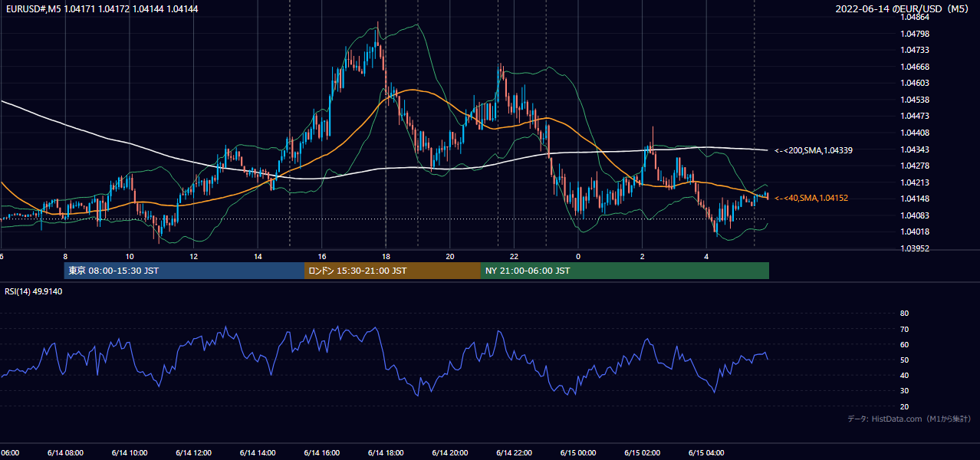Viewport: 980px width, 460px height.
Task: Click the 6/15 02:00 time label
Action: [643, 452]
